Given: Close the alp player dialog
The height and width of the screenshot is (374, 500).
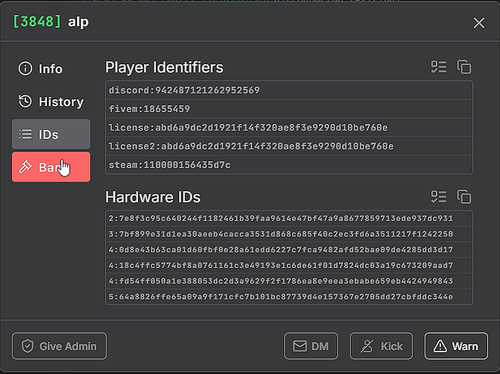Looking at the screenshot, I should coord(479,23).
